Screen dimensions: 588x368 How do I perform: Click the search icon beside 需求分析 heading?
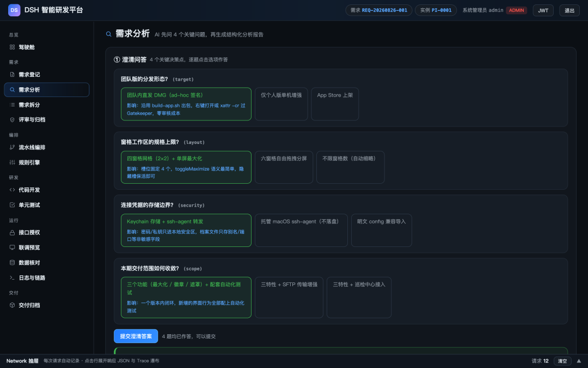[109, 34]
